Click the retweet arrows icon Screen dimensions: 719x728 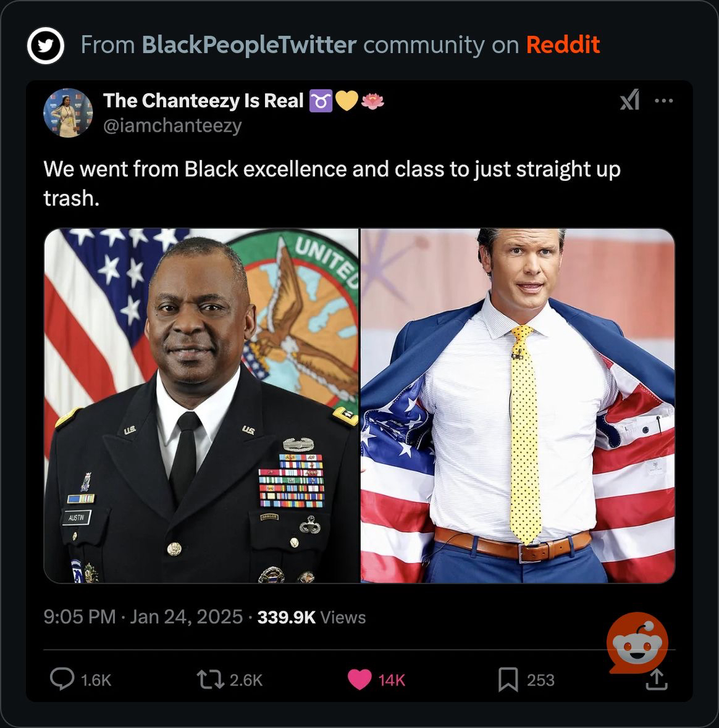(211, 680)
